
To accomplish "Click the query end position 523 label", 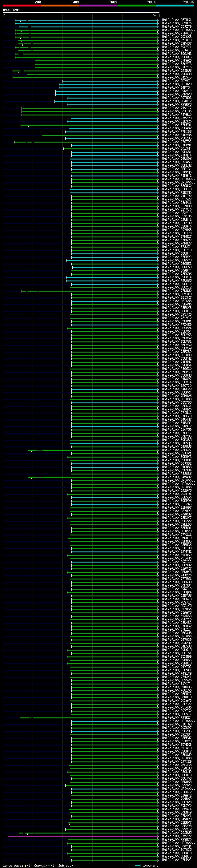I will [x=155, y=15].
